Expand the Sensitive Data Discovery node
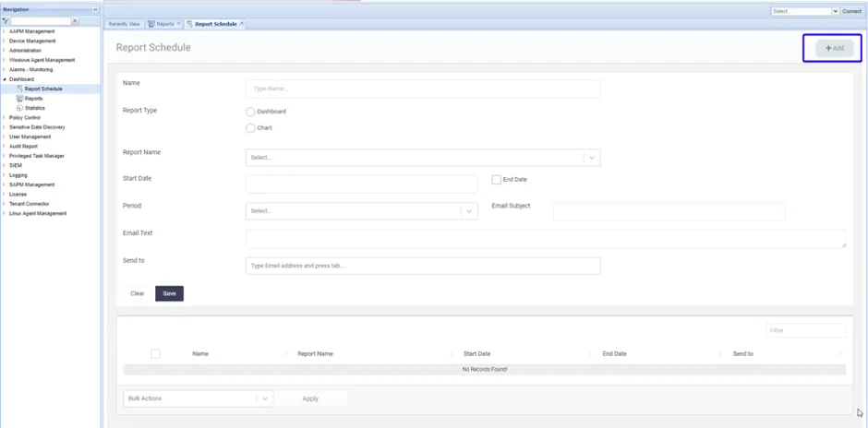 click(5, 127)
